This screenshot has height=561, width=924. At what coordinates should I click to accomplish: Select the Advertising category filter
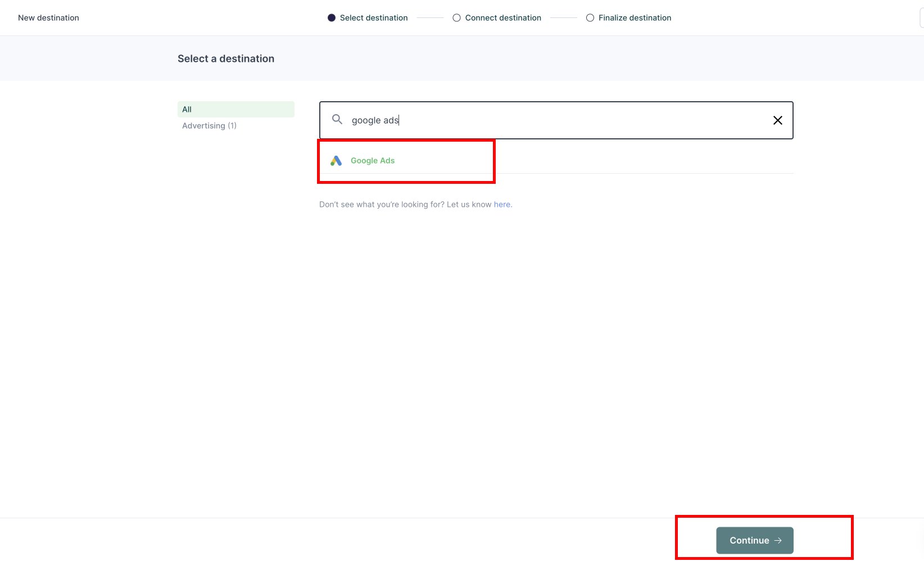tap(209, 125)
